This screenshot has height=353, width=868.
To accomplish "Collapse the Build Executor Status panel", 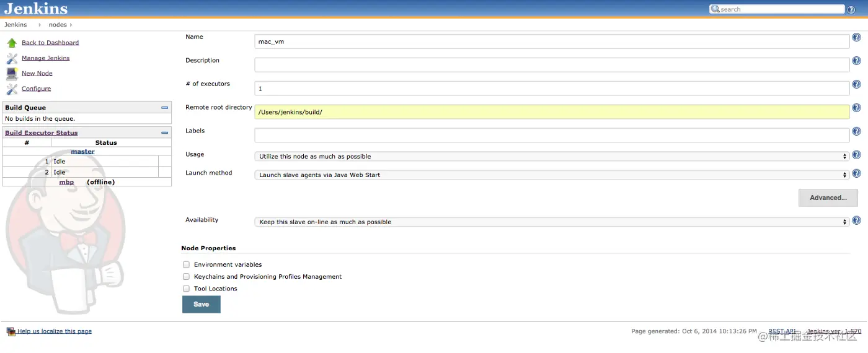I will [165, 133].
